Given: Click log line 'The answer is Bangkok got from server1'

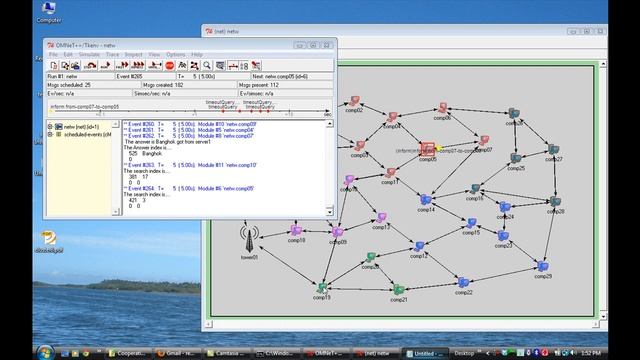Looking at the screenshot, I should coord(167,142).
